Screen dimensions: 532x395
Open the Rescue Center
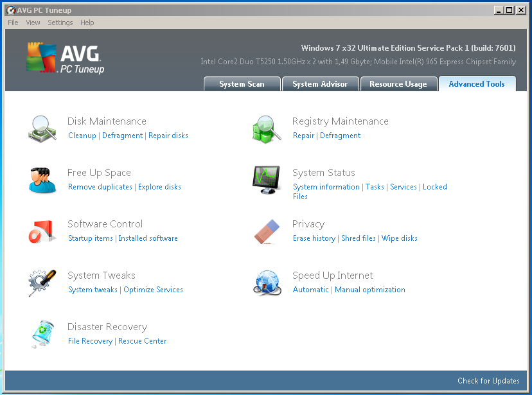(x=142, y=341)
